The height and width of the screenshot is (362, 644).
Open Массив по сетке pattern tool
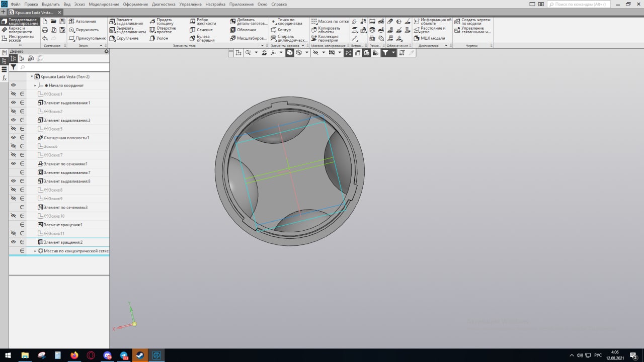(330, 22)
